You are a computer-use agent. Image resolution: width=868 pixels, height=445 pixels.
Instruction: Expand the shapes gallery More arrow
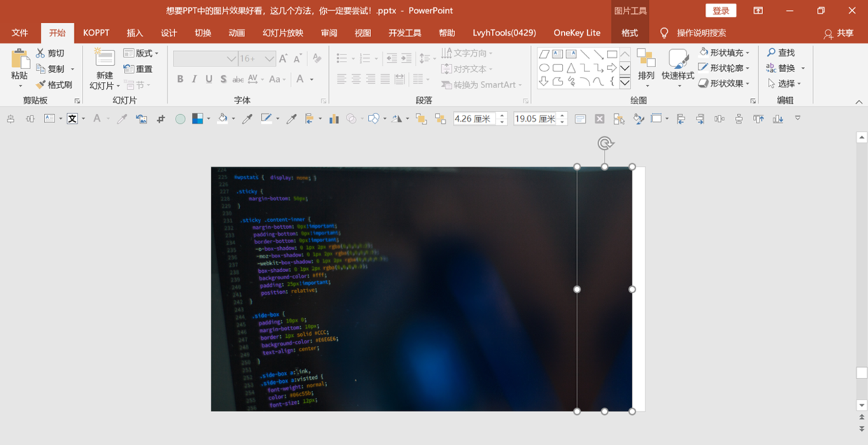(625, 83)
